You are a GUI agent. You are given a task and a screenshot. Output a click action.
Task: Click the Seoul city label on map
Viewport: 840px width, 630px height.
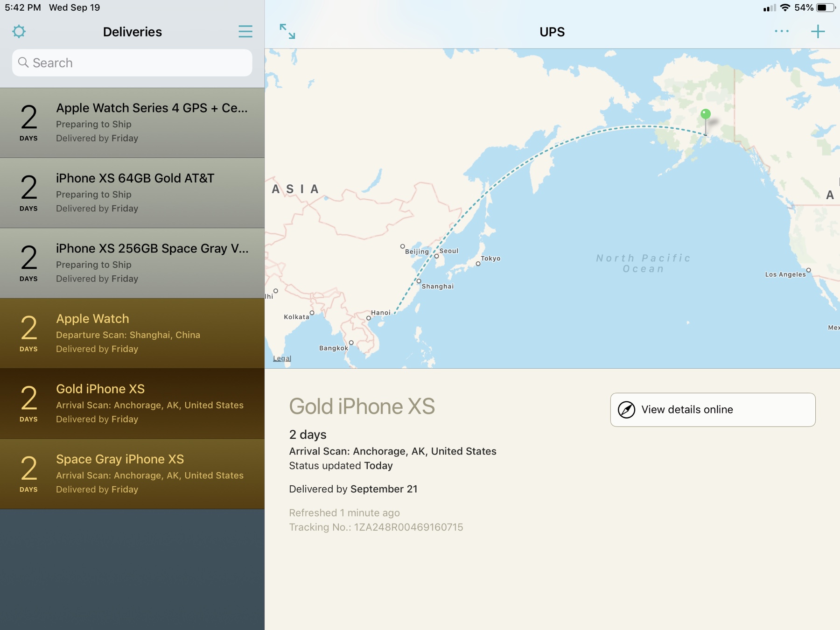point(449,251)
